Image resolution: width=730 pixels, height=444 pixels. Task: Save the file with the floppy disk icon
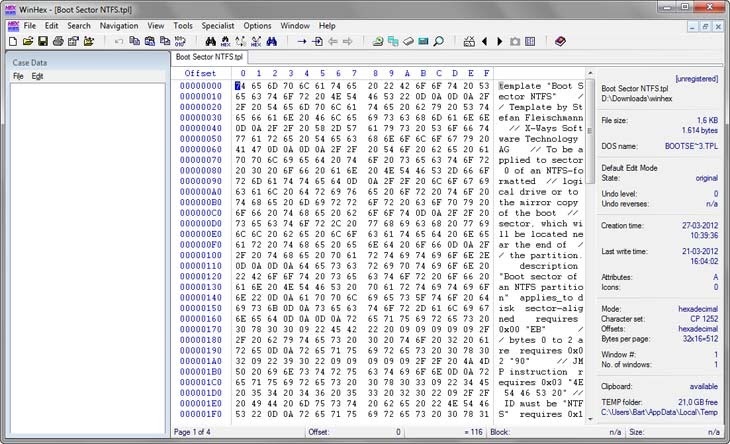(x=43, y=41)
